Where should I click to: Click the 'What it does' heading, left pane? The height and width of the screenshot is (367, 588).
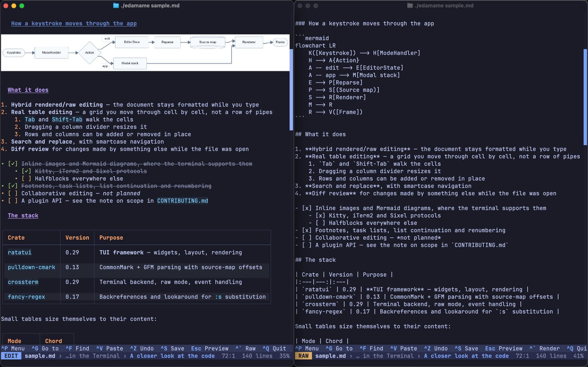pyautogui.click(x=28, y=90)
